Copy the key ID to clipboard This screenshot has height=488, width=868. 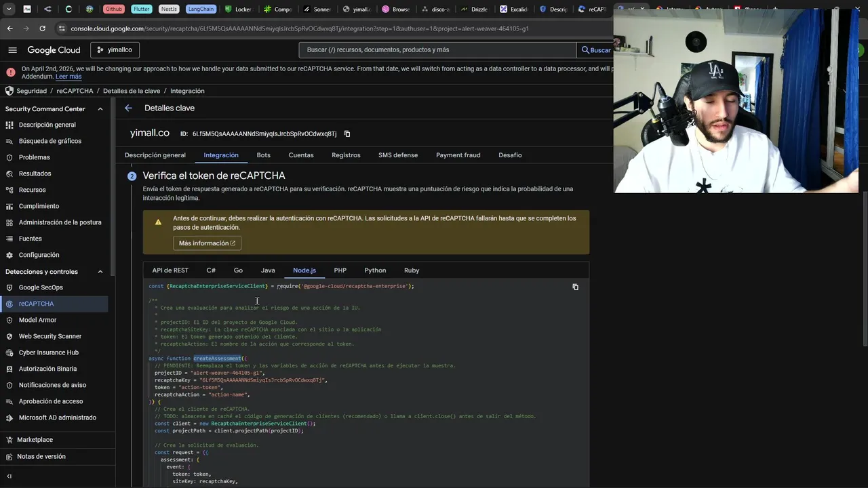coord(347,134)
